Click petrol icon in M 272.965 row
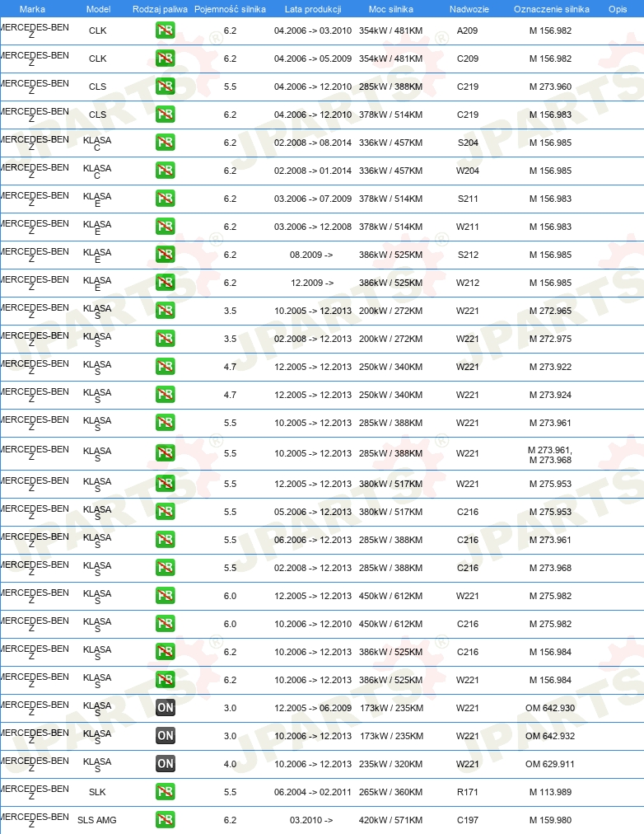The width and height of the screenshot is (644, 834). coord(166,310)
